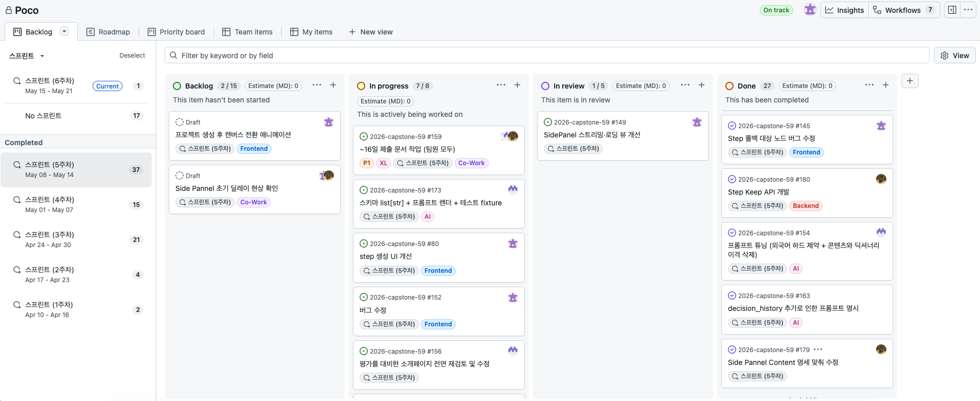The width and height of the screenshot is (980, 401).
Task: Select 스프린트 (4주차) in sidebar
Action: (77, 205)
